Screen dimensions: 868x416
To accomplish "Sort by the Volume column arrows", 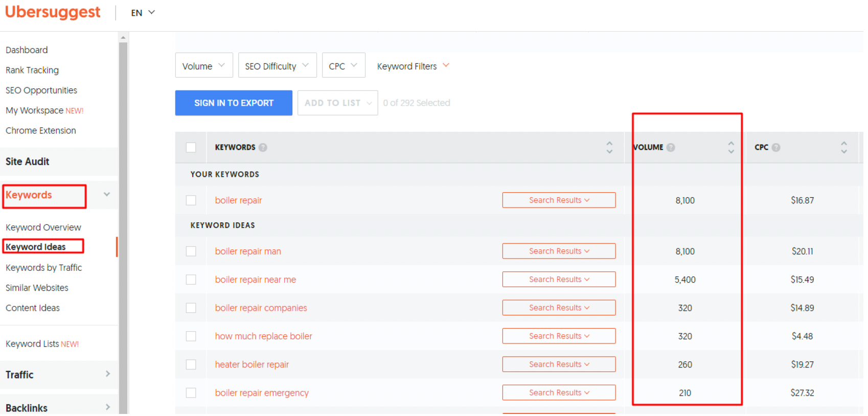I will coord(731,147).
